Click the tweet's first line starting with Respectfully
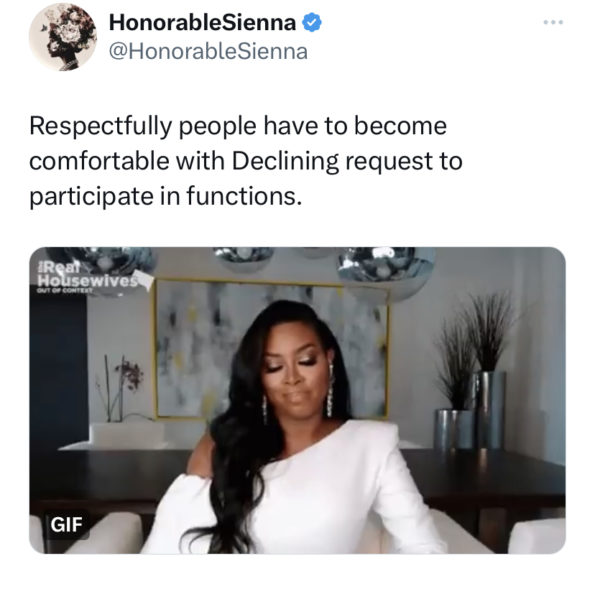Image resolution: width=595 pixels, height=589 pixels. [238, 126]
